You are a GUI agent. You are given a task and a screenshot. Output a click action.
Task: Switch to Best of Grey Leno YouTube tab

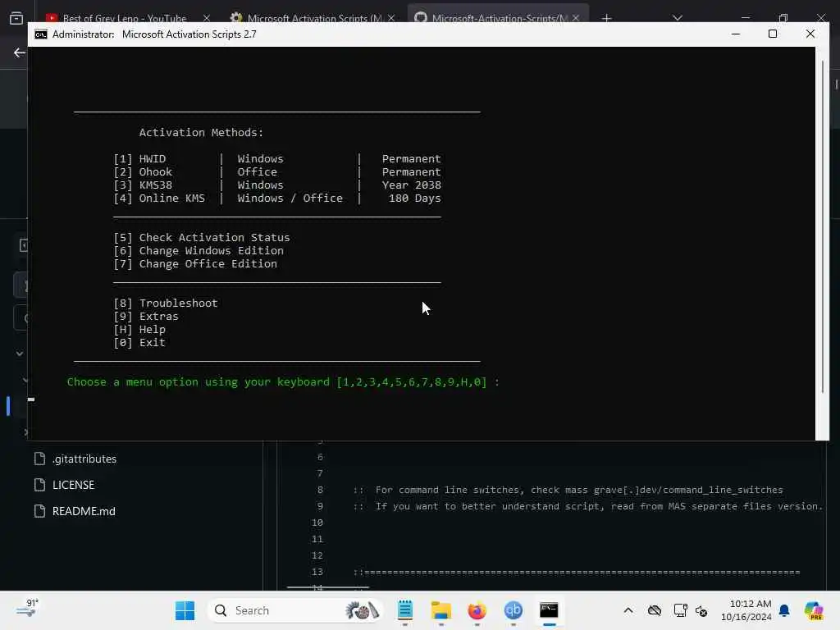[125, 18]
